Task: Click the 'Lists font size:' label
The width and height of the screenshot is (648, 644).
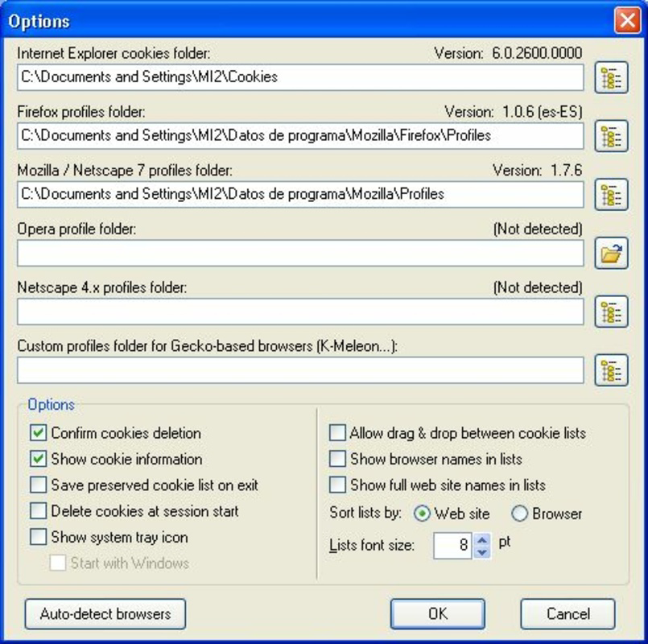Action: point(372,546)
